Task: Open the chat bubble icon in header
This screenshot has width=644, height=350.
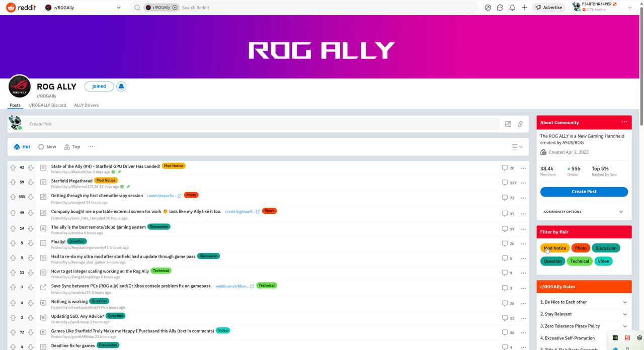Action: tap(500, 8)
